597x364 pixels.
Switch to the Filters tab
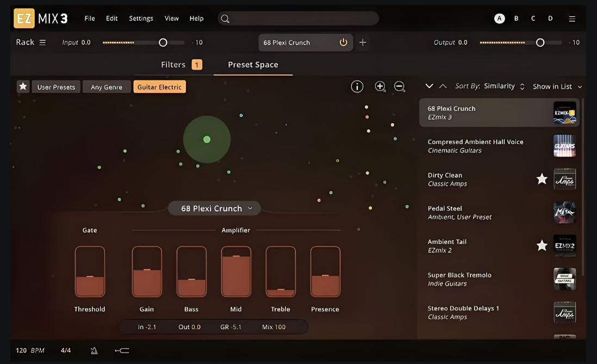tap(181, 65)
